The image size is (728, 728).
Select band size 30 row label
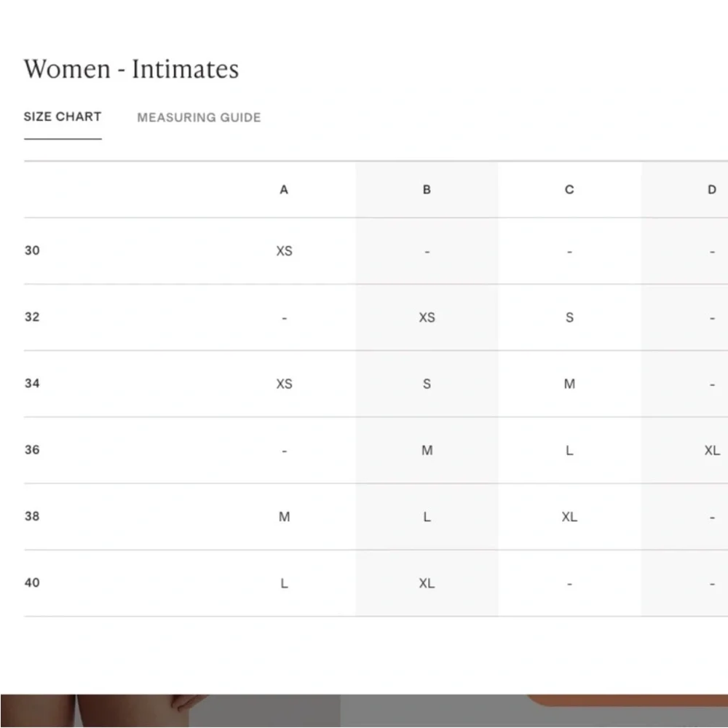coord(32,250)
